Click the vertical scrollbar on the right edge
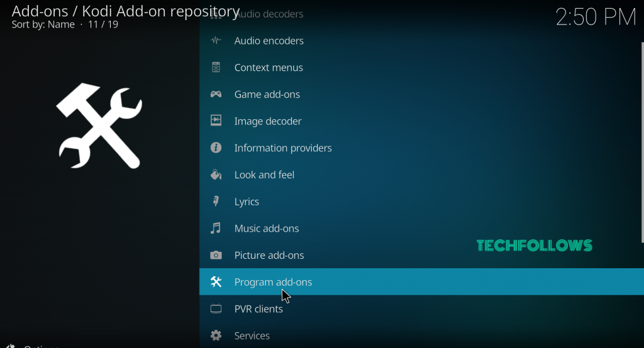Viewport: 644px width, 348px height. pyautogui.click(x=642, y=142)
